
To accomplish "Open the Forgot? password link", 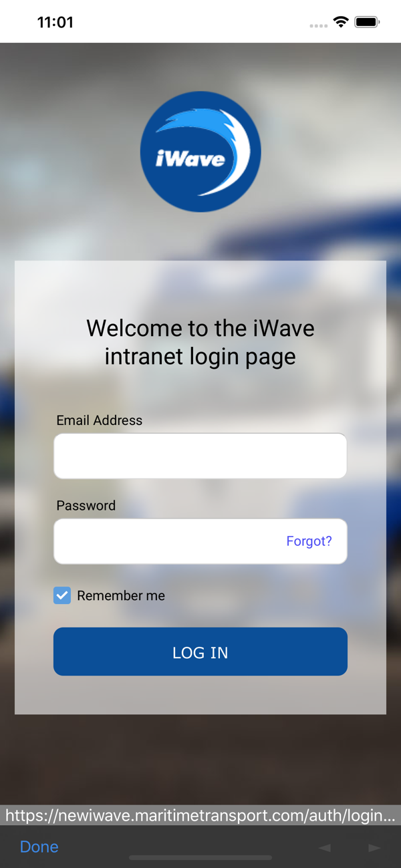I will coord(309,541).
